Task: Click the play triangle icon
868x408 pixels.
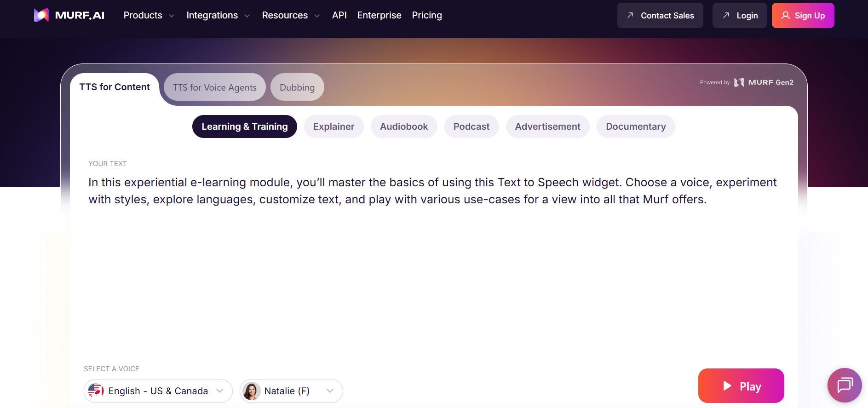Action: (727, 386)
